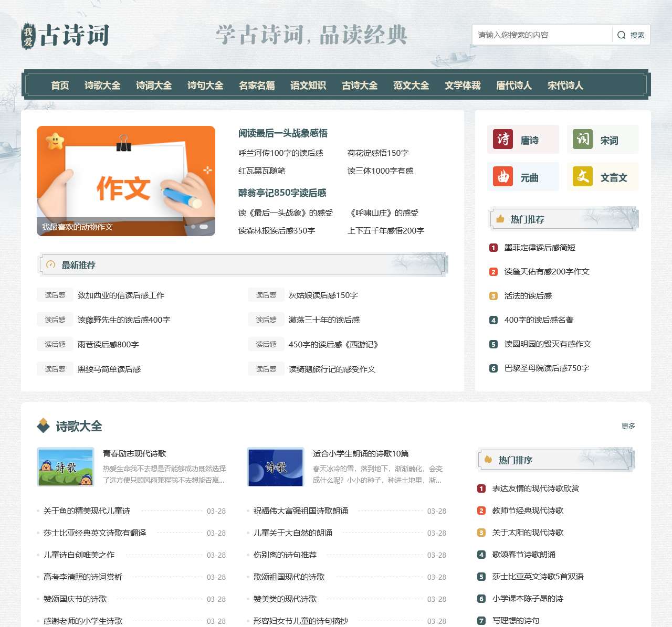Click the 我爱古诗词 site logo

pos(66,34)
